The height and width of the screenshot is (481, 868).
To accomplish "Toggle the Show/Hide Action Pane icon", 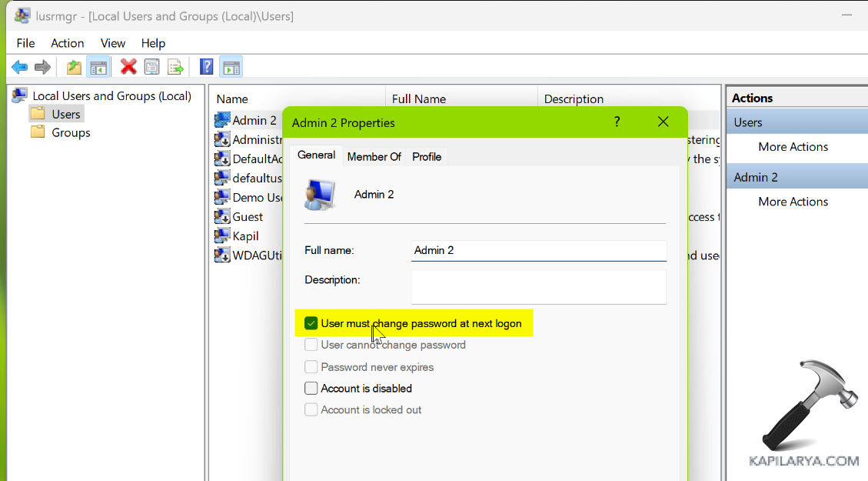I will (231, 67).
